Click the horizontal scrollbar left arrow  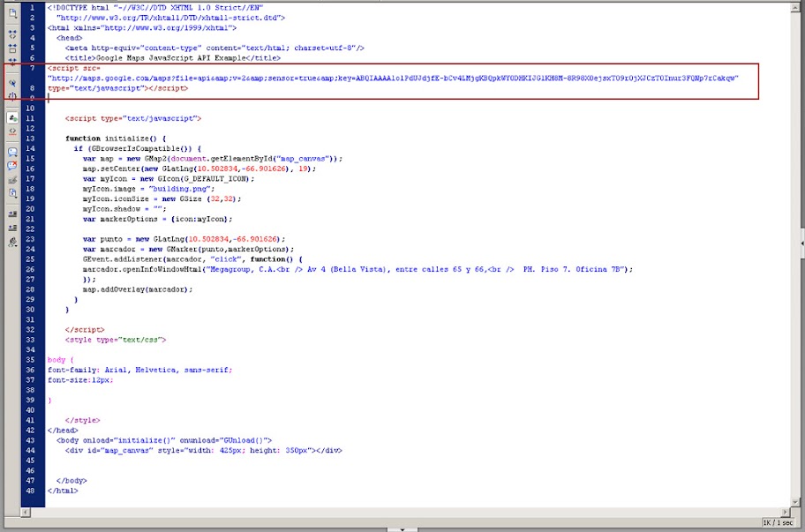[x=26, y=512]
